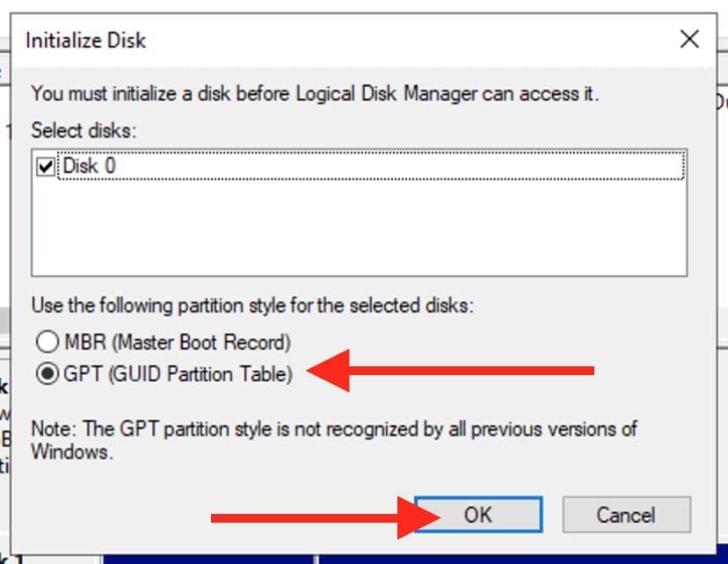
Task: Click the red arrow pointing at GPT
Action: click(x=457, y=372)
